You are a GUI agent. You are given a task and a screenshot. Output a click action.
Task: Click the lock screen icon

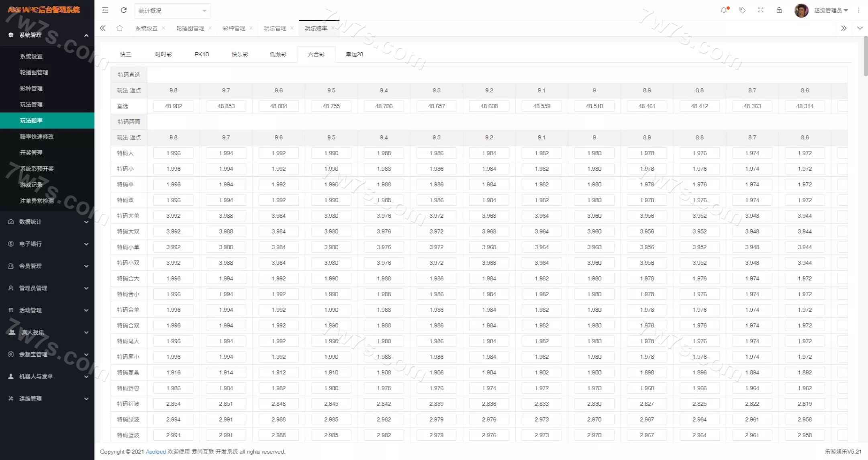coord(779,10)
